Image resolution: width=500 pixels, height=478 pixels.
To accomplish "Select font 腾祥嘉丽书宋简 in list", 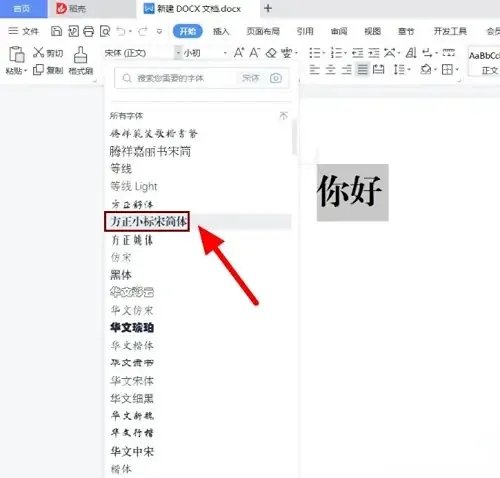I will pyautogui.click(x=150, y=151).
